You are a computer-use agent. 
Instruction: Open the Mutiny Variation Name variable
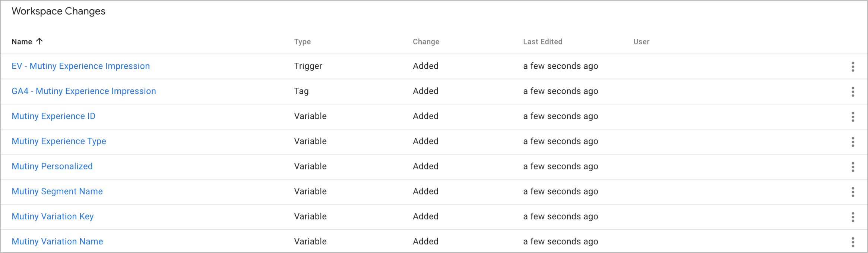tap(57, 241)
